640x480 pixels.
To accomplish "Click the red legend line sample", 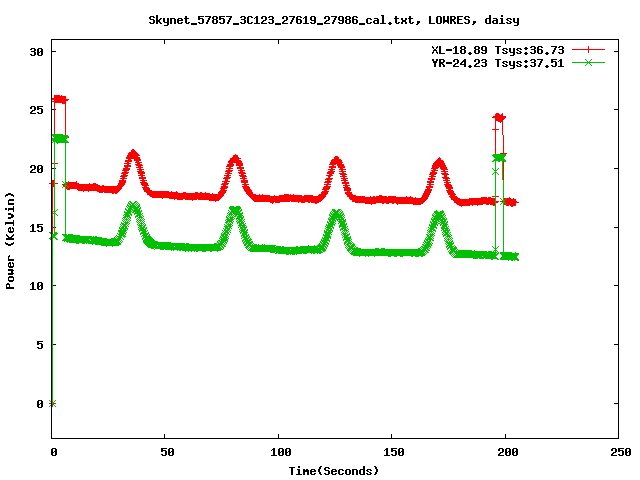I will tap(588, 50).
